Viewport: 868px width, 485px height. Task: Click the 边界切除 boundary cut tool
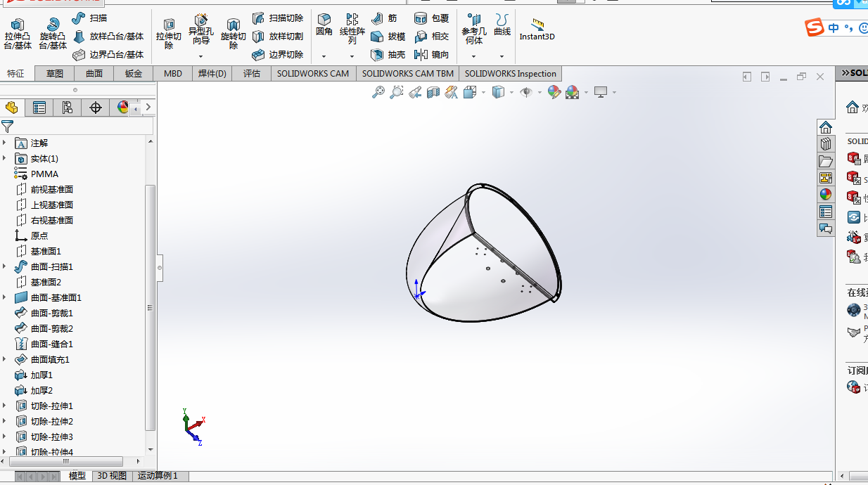click(278, 55)
